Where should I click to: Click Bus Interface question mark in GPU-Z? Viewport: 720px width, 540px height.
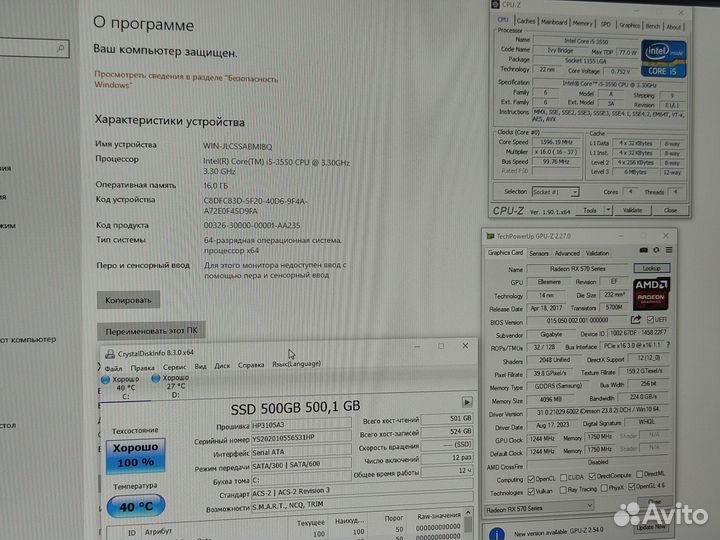pyautogui.click(x=668, y=344)
